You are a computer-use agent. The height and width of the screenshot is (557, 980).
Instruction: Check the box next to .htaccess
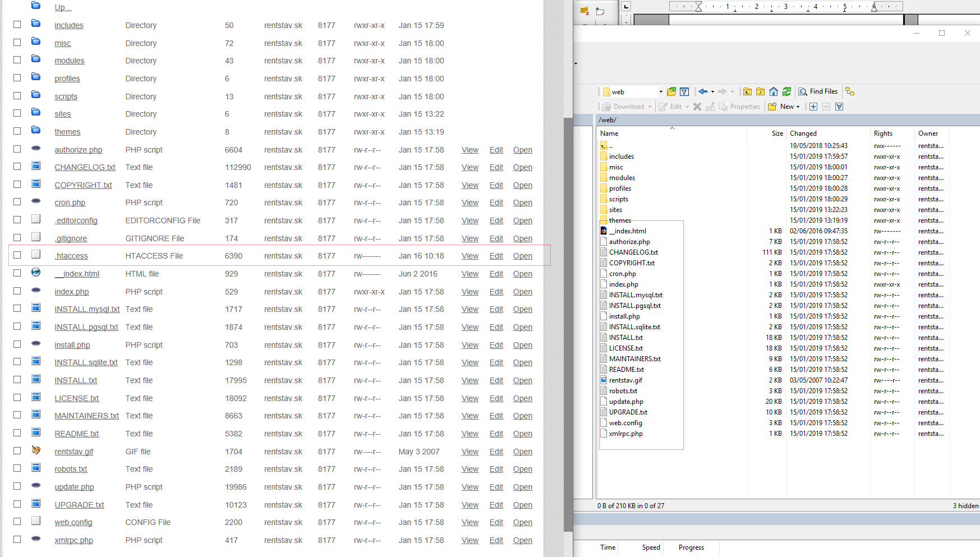17,255
